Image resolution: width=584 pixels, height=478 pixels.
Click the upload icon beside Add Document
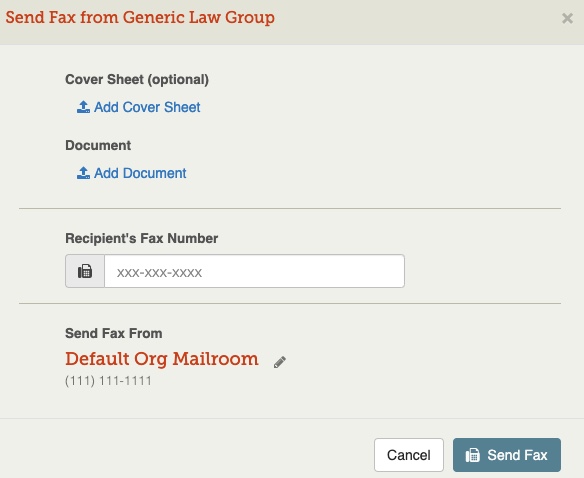pyautogui.click(x=83, y=173)
